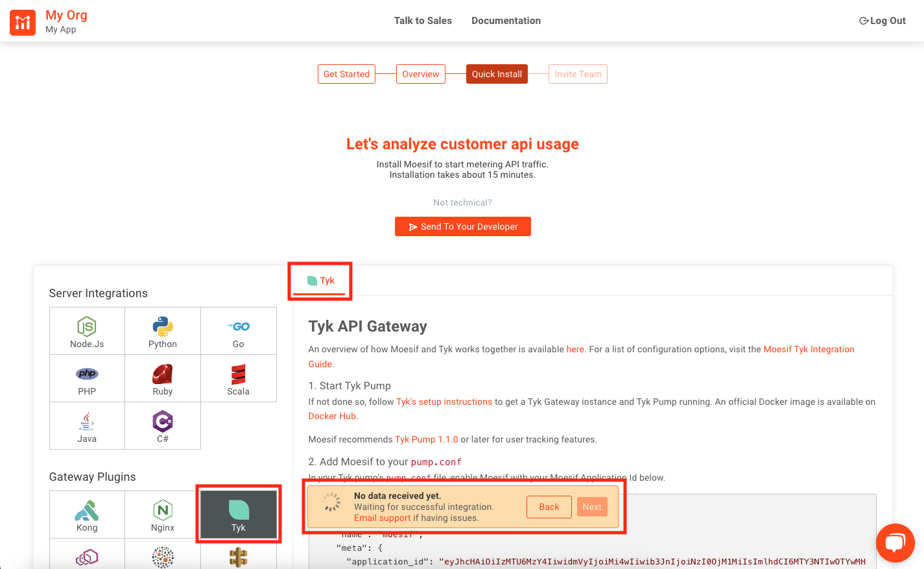Viewport: 924px width, 569px height.
Task: Click the Moesif logo icon
Action: (23, 23)
